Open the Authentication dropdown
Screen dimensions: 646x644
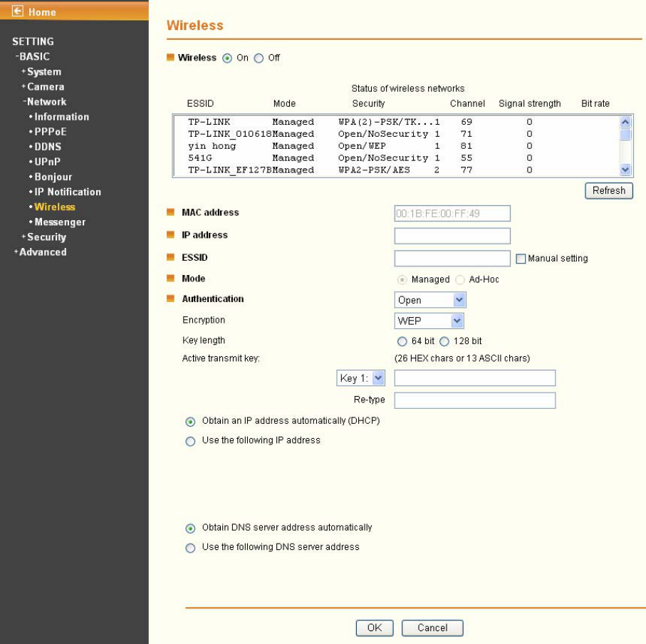(430, 300)
